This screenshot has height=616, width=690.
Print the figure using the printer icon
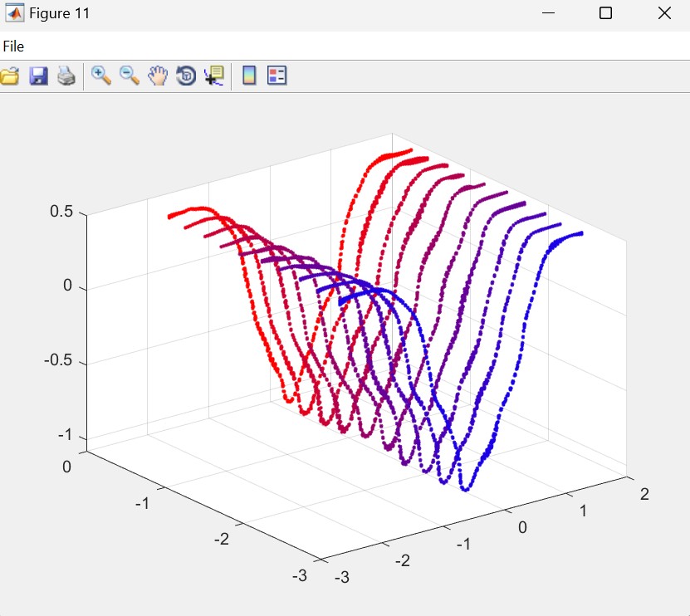tap(66, 76)
